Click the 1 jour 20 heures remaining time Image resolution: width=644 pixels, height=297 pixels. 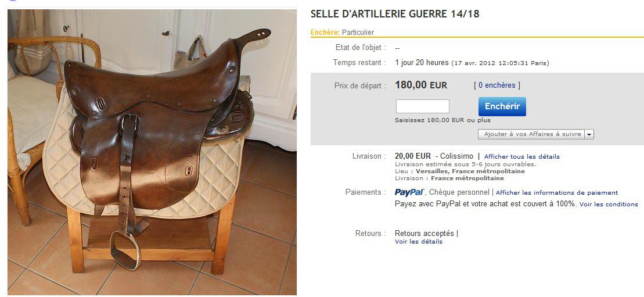coord(422,63)
